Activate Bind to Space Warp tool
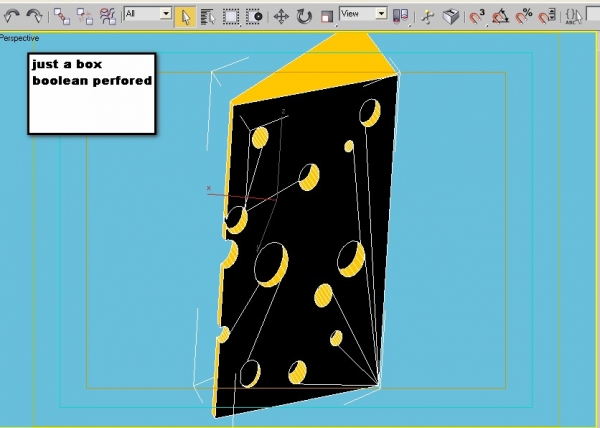The height and width of the screenshot is (428, 600). pos(108,16)
